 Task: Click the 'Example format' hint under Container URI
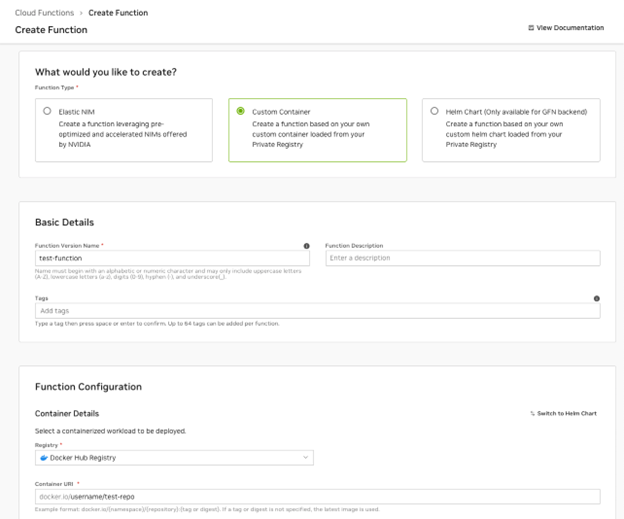click(207, 509)
